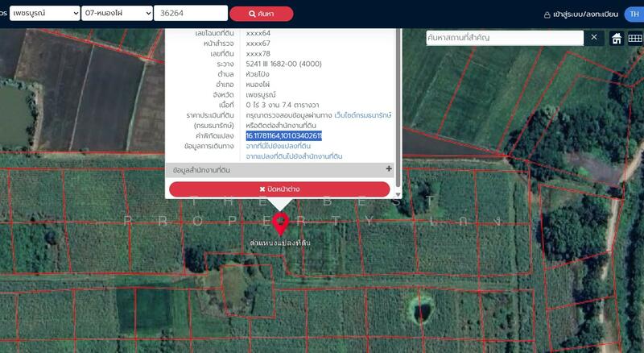Click the ค้นหาสถานที่สำคัญ place search field
The height and width of the screenshot is (353, 644).
click(503, 38)
